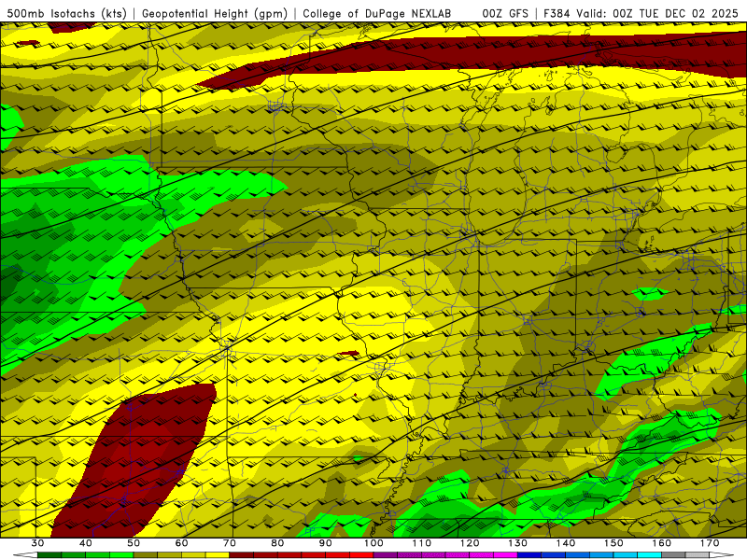Pick the darkest green 30-35 kt swatch

coord(49,555)
